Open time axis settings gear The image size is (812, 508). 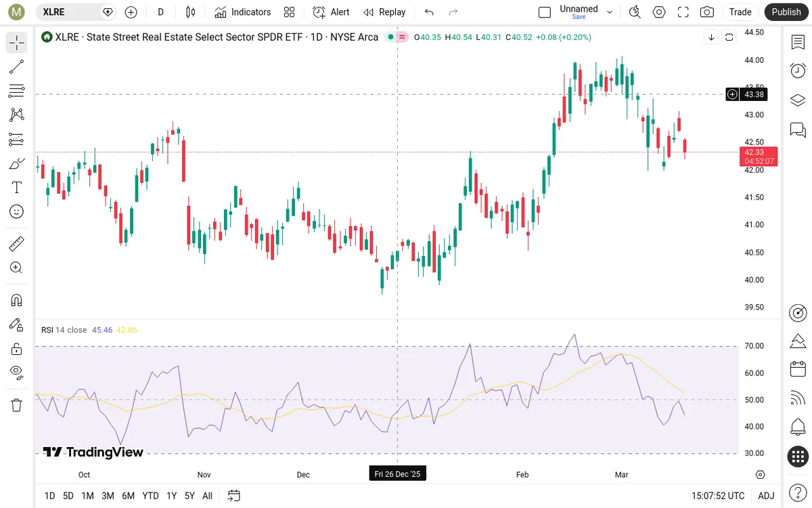[x=761, y=474]
